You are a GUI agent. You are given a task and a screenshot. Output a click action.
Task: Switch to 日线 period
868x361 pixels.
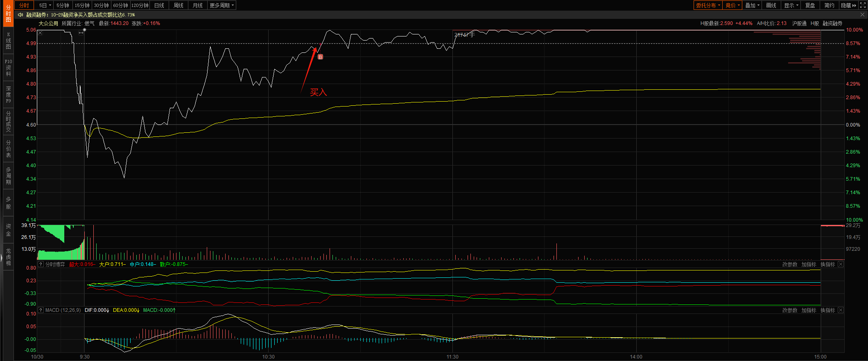(x=159, y=5)
